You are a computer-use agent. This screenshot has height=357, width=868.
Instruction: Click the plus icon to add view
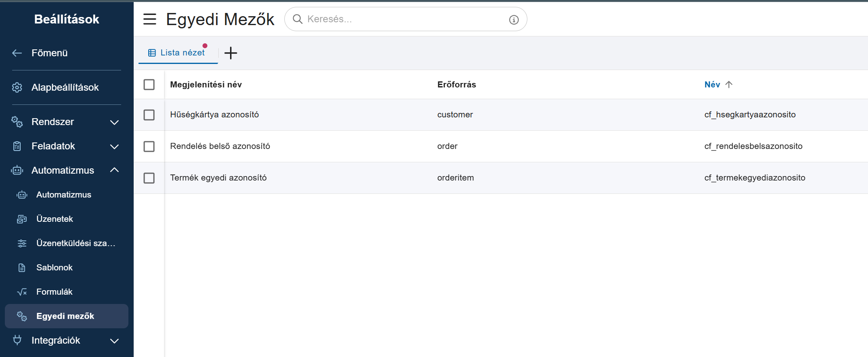(230, 53)
